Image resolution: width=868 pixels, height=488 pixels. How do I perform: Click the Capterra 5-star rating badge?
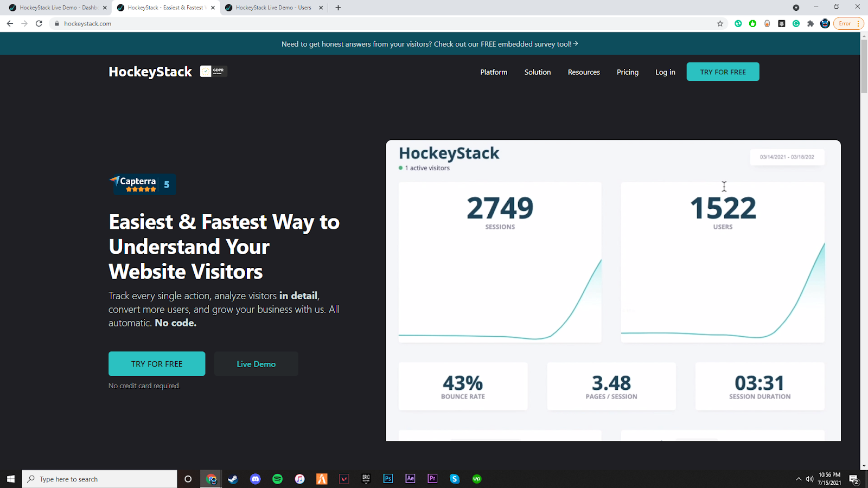(x=142, y=184)
